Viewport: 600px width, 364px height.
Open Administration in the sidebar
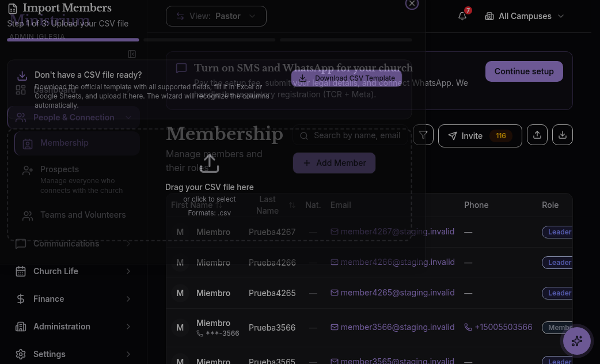coord(74,327)
